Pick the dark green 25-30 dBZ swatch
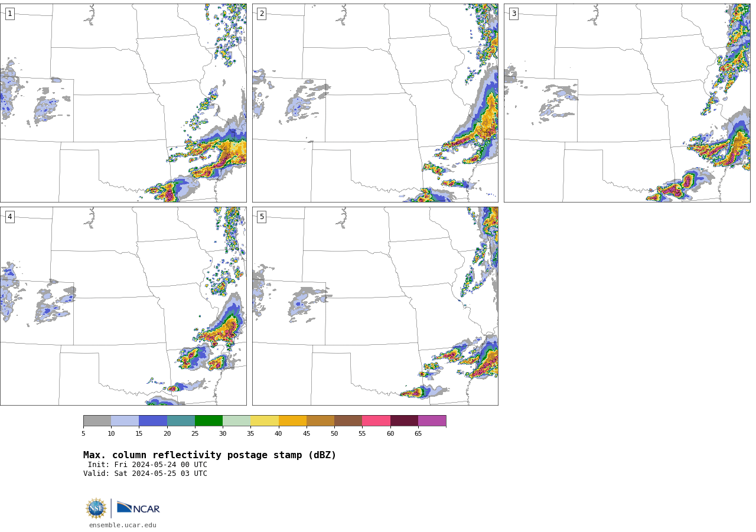The height and width of the screenshot is (532, 756). click(208, 421)
